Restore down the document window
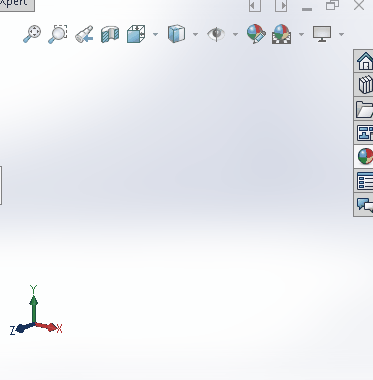 point(332,5)
